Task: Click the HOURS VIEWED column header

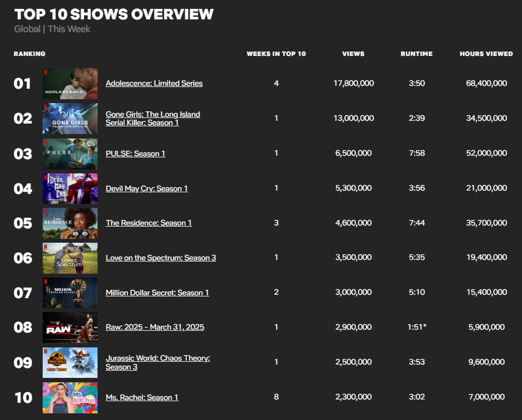Action: pyautogui.click(x=487, y=54)
